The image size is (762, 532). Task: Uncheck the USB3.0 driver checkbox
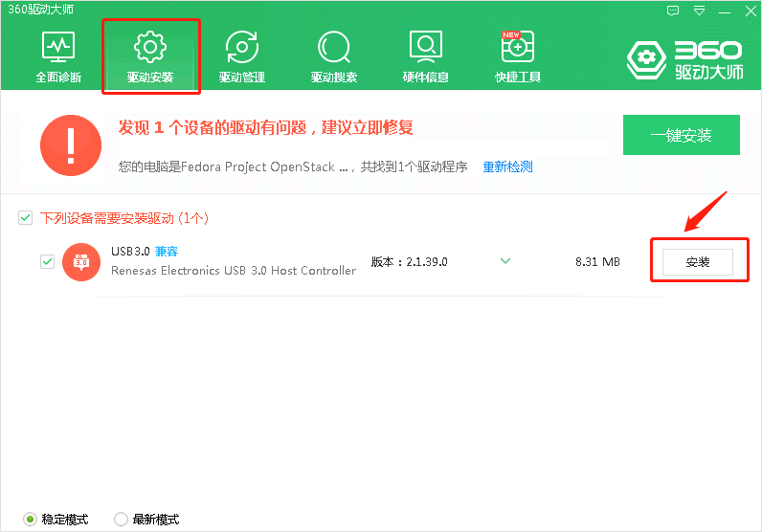47,262
